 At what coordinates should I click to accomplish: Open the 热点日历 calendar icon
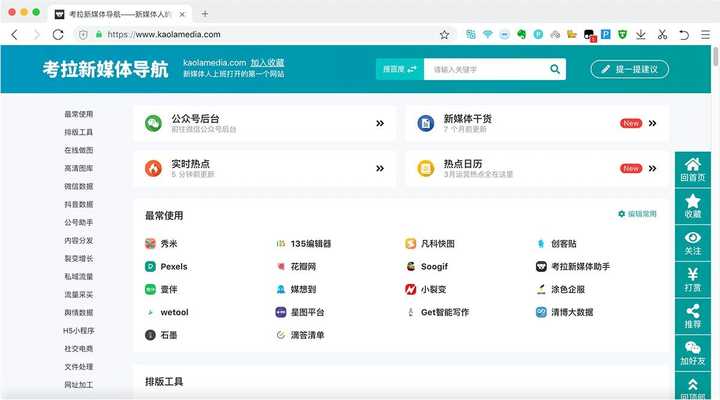click(x=426, y=168)
